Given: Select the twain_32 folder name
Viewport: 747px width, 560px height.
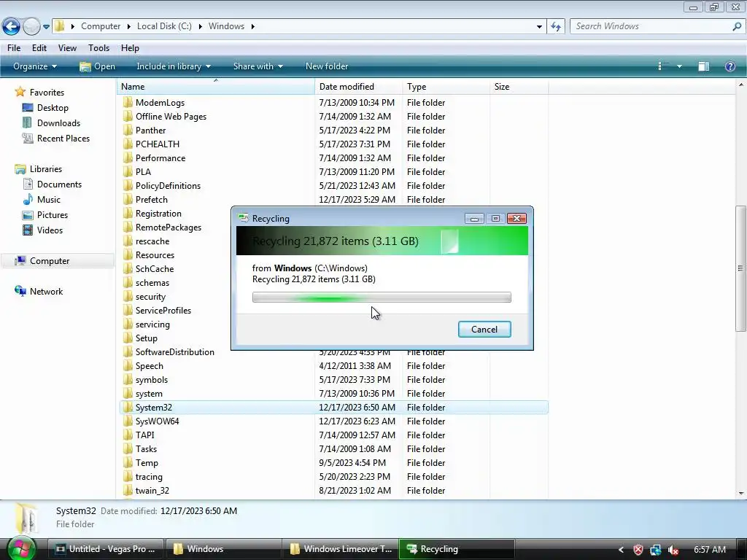Looking at the screenshot, I should [152, 490].
